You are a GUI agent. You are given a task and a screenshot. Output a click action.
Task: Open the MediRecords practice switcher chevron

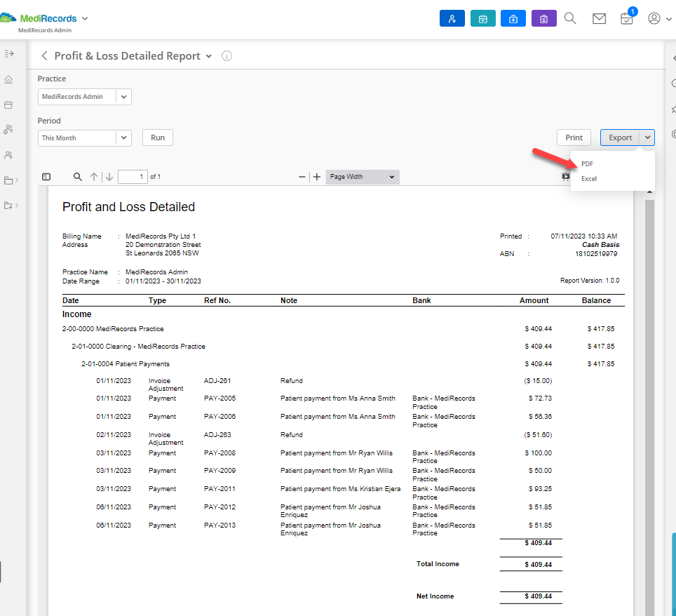click(85, 18)
